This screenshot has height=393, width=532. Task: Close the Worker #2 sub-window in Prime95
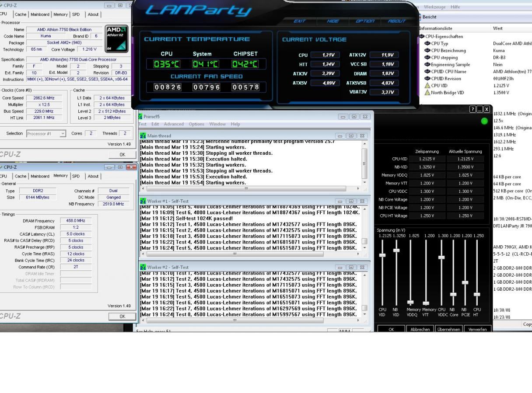click(x=362, y=267)
